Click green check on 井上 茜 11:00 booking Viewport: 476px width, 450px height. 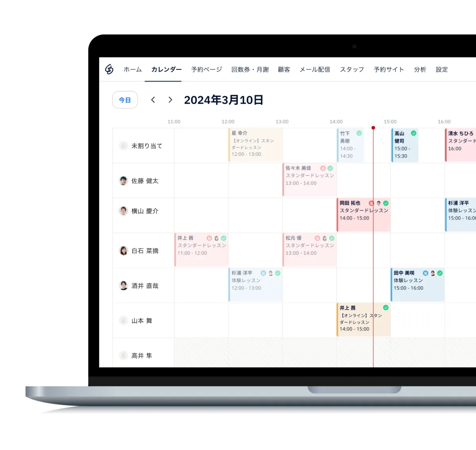click(x=224, y=238)
